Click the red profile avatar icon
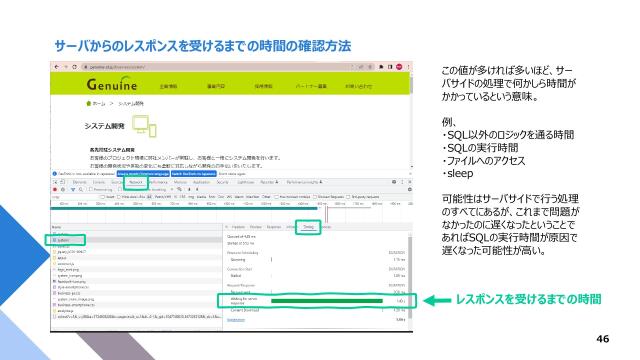The width and height of the screenshot is (640, 360). pyautogui.click(x=399, y=67)
